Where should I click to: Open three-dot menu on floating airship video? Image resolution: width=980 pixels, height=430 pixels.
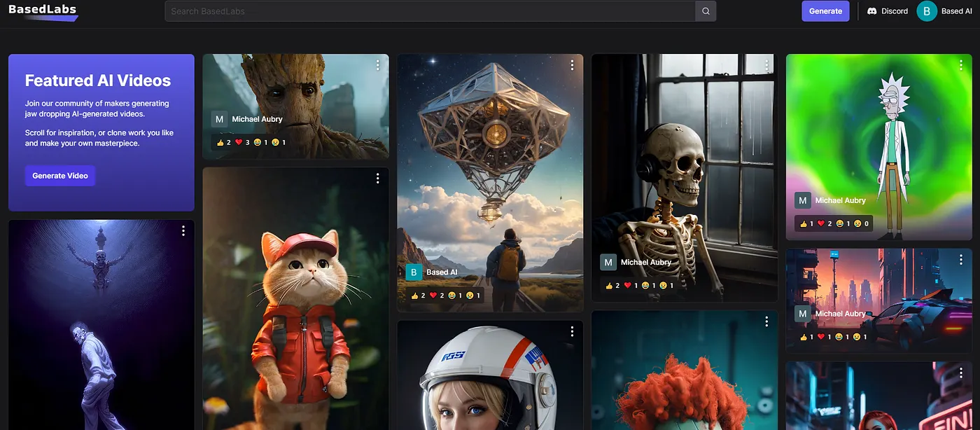click(x=572, y=65)
